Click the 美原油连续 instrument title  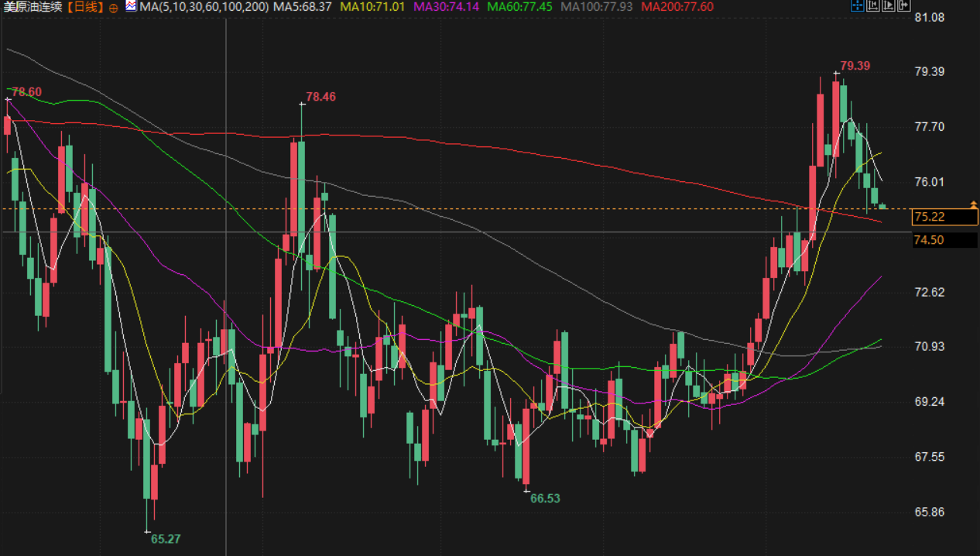click(x=33, y=7)
